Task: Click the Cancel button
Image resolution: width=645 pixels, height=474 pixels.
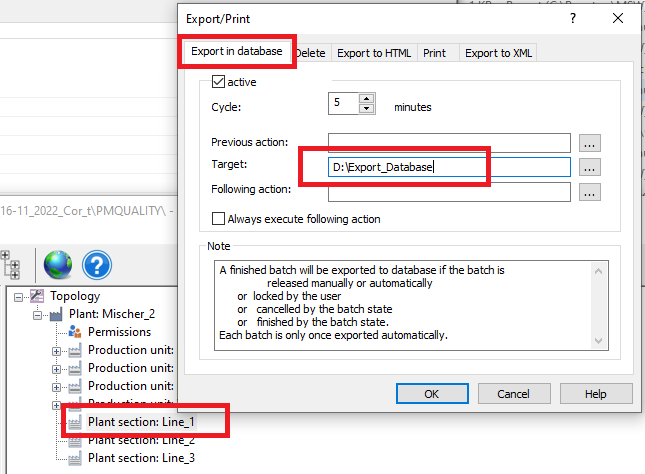Action: point(512,394)
